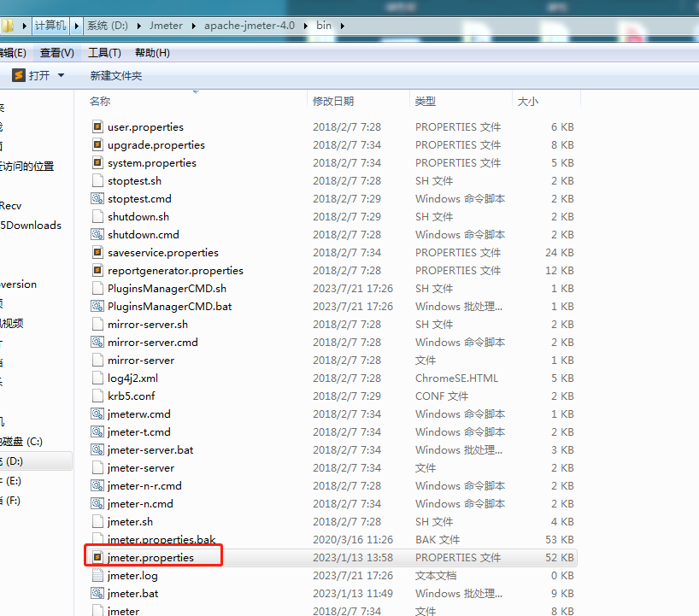The image size is (699, 616).
Task: Expand the chevron next to Jmeter breadcrumb
Action: coord(195,26)
